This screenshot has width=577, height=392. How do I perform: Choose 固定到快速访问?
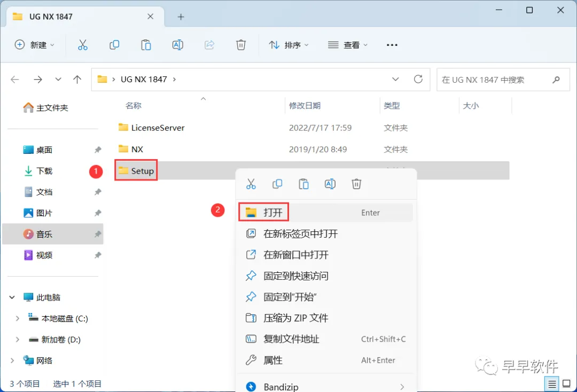click(326, 276)
